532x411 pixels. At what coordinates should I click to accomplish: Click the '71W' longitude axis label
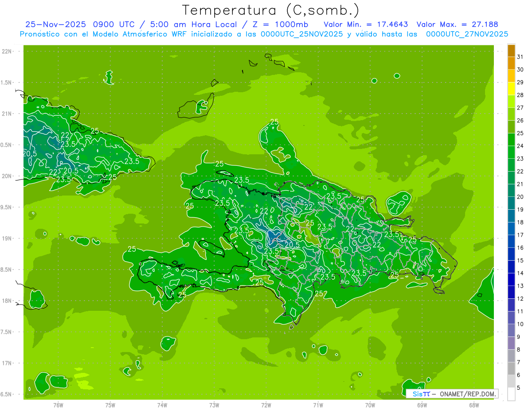(x=318, y=405)
